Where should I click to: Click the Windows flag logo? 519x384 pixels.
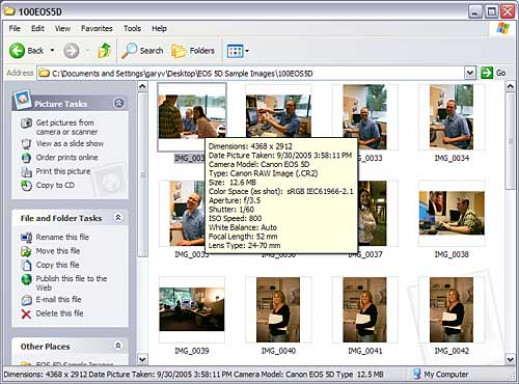pos(503,29)
